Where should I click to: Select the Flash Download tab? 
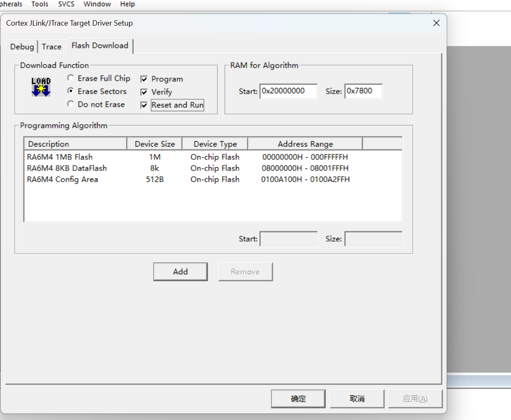(100, 45)
